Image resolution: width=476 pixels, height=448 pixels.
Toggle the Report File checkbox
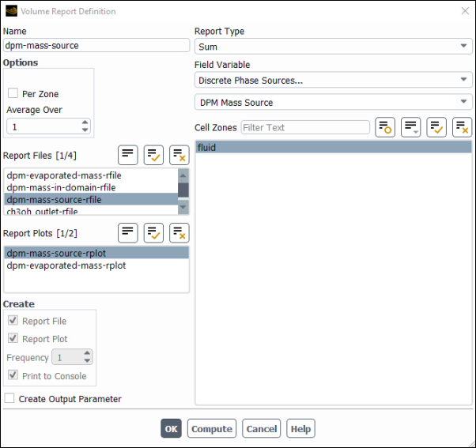[13, 320]
